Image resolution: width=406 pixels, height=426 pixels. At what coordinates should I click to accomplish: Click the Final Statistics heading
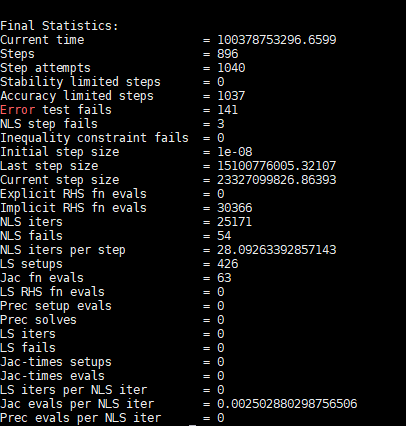59,26
